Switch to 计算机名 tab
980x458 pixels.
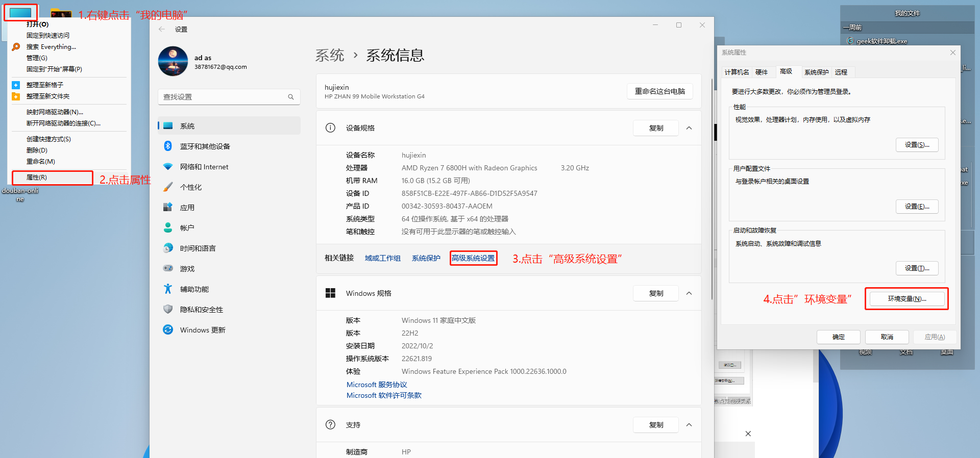[x=737, y=72]
